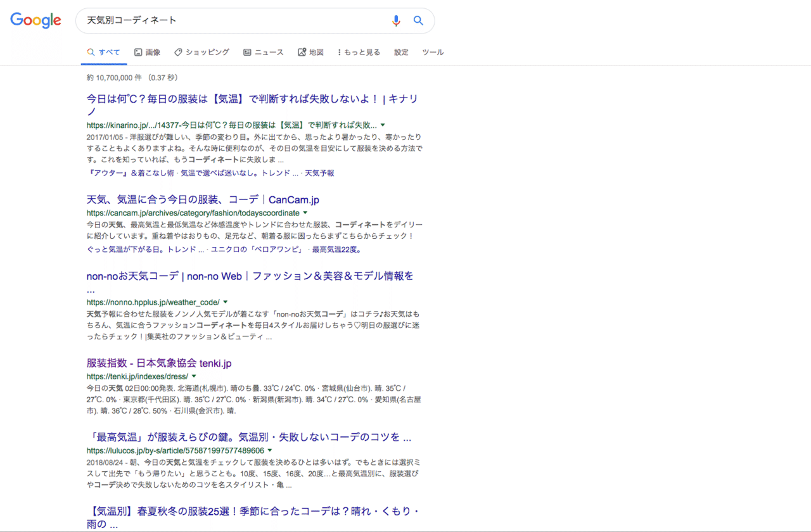This screenshot has height=532, width=811.
Task: Click the microphone voice search icon
Action: [396, 20]
